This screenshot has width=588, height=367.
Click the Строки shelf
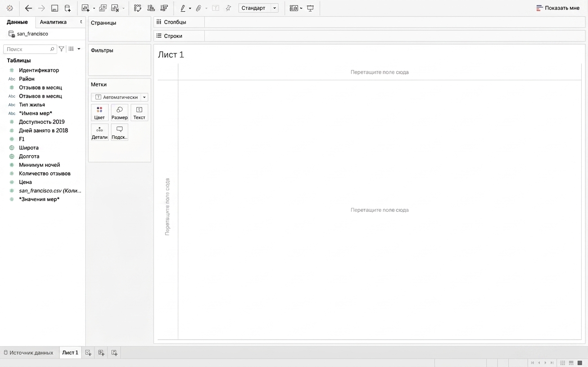pos(369,36)
